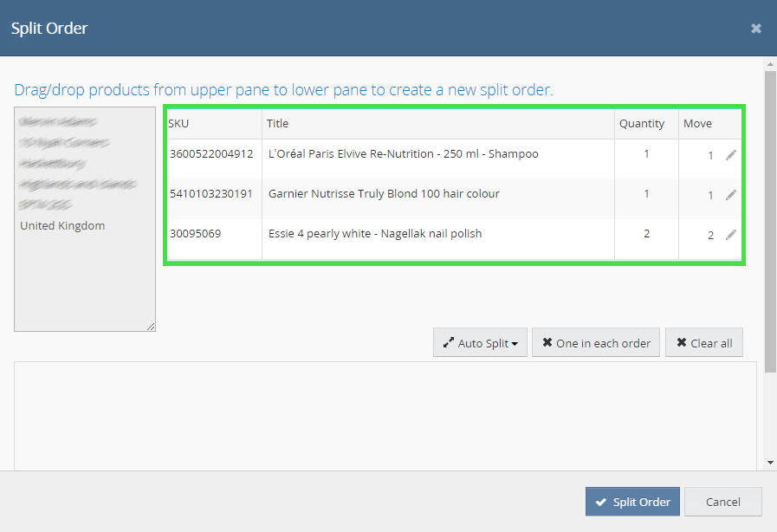Viewport: 777px width, 532px height.
Task: Close the Split Order dialog with X
Action: [756, 29]
